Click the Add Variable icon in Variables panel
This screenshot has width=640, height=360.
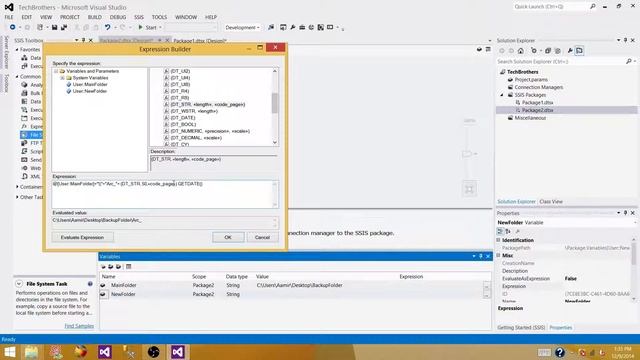[x=103, y=267]
